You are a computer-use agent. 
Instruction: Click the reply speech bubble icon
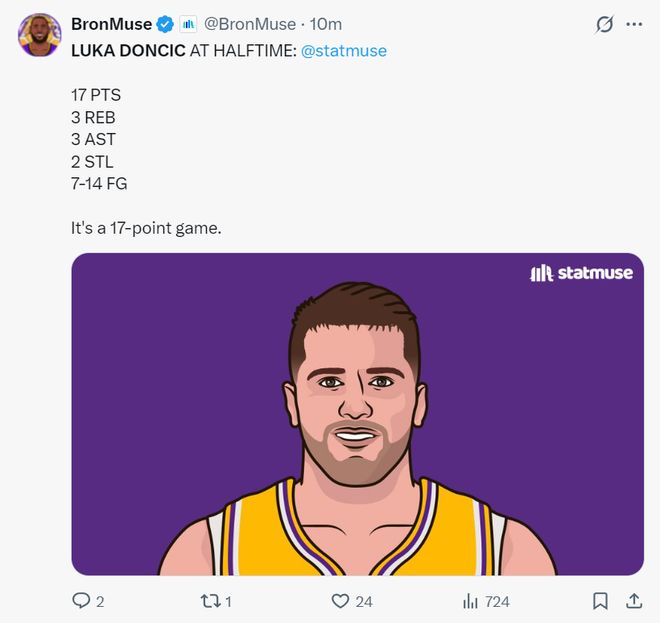click(x=82, y=601)
